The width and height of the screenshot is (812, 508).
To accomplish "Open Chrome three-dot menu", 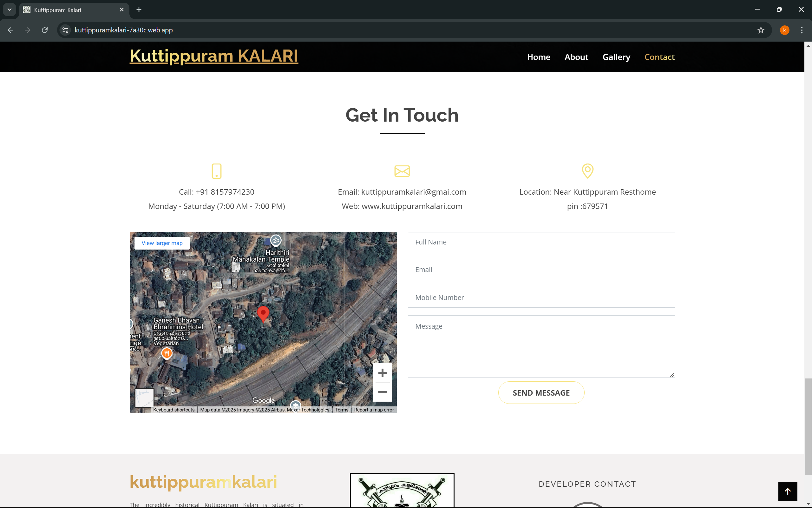I will click(802, 30).
